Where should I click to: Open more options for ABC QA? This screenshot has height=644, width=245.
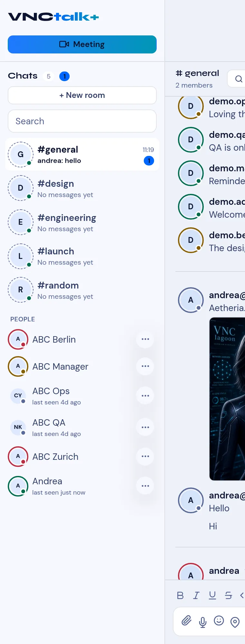145,427
